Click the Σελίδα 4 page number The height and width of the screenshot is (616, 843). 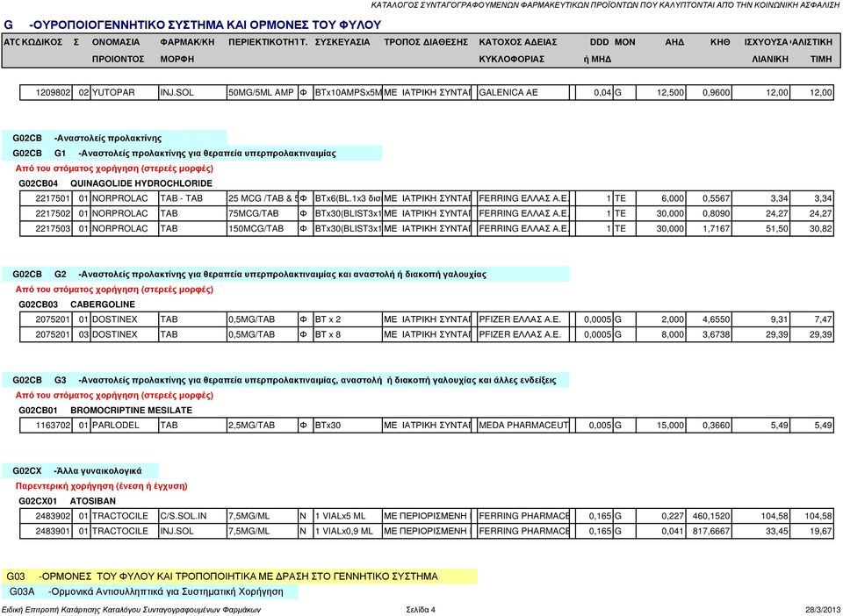pos(421,610)
